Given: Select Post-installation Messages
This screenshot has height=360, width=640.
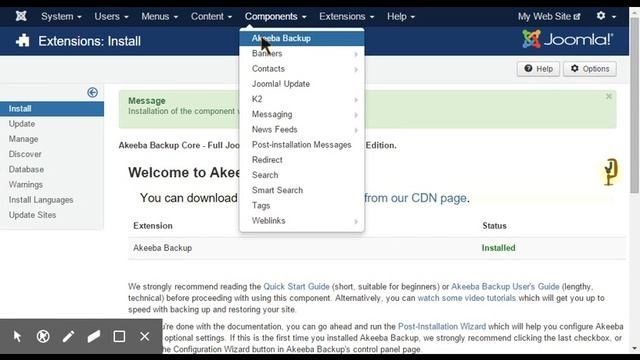Looking at the screenshot, I should pos(302,144).
